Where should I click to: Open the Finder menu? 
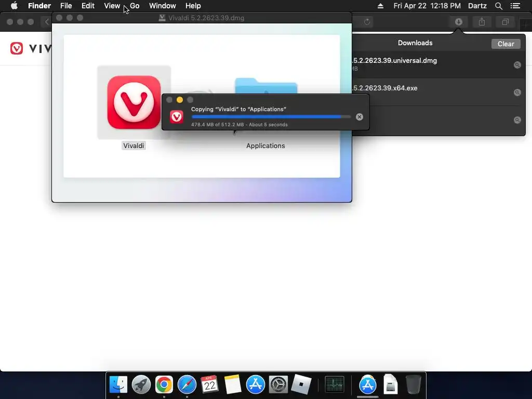39,6
